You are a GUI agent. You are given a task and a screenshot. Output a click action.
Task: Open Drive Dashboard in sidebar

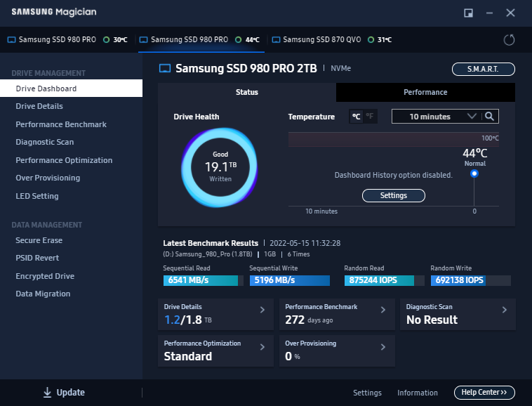click(72, 89)
